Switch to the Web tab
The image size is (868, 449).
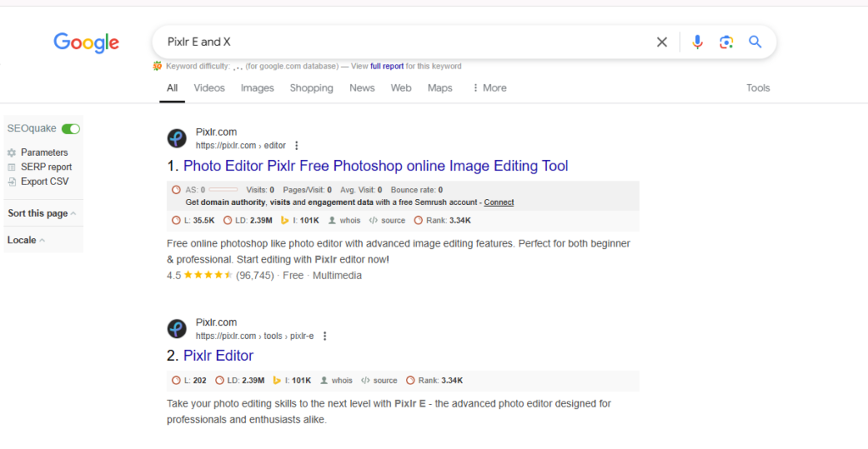pos(401,88)
